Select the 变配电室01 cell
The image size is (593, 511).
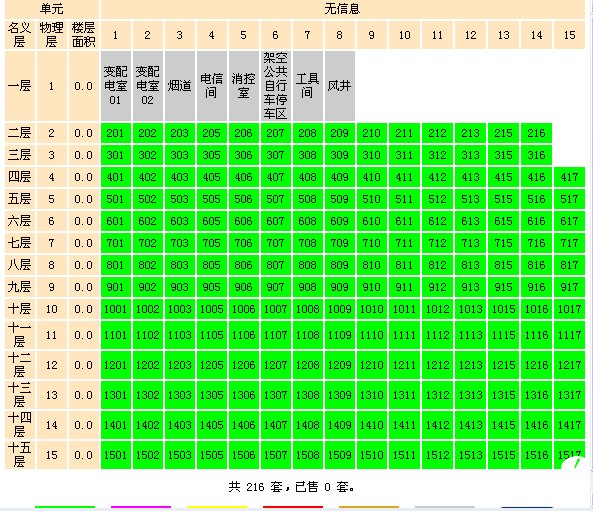[115, 86]
